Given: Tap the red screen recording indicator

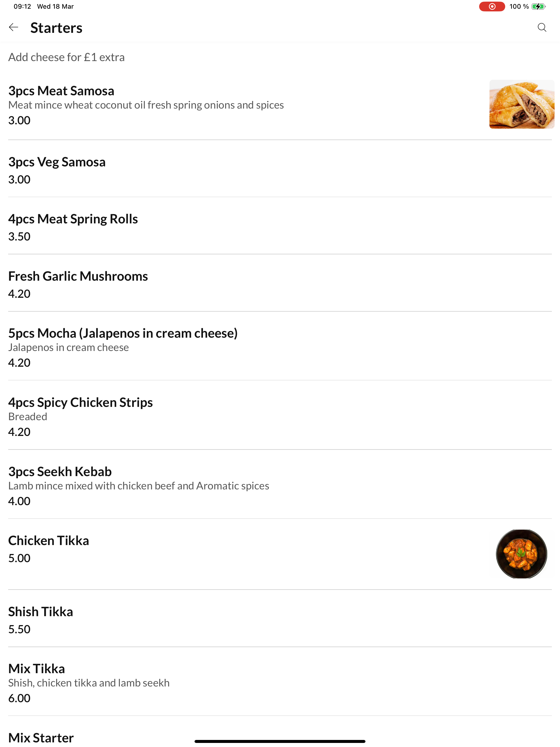Looking at the screenshot, I should pyautogui.click(x=492, y=7).
